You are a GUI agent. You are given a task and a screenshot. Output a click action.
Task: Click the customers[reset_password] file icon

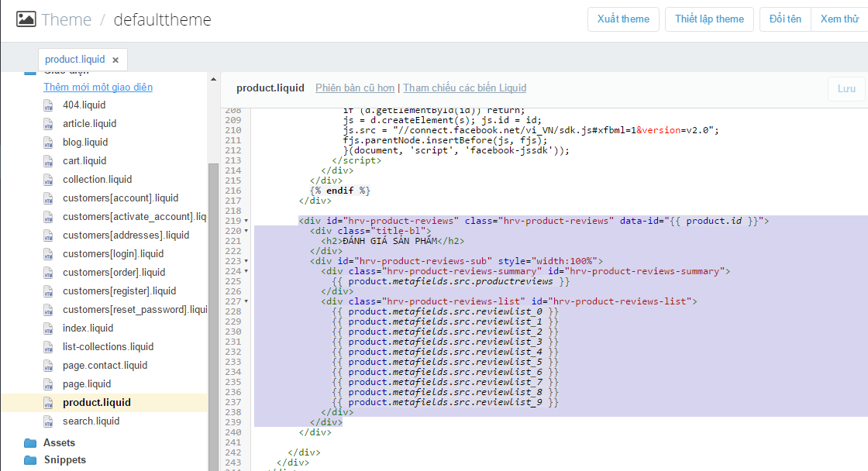pyautogui.click(x=49, y=310)
